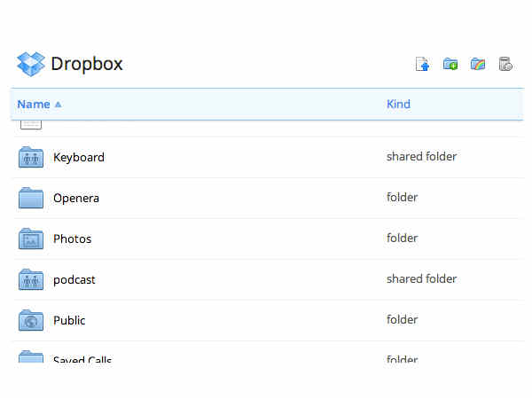The width and height of the screenshot is (532, 399).
Task: Click the new folder icon
Action: tap(450, 64)
